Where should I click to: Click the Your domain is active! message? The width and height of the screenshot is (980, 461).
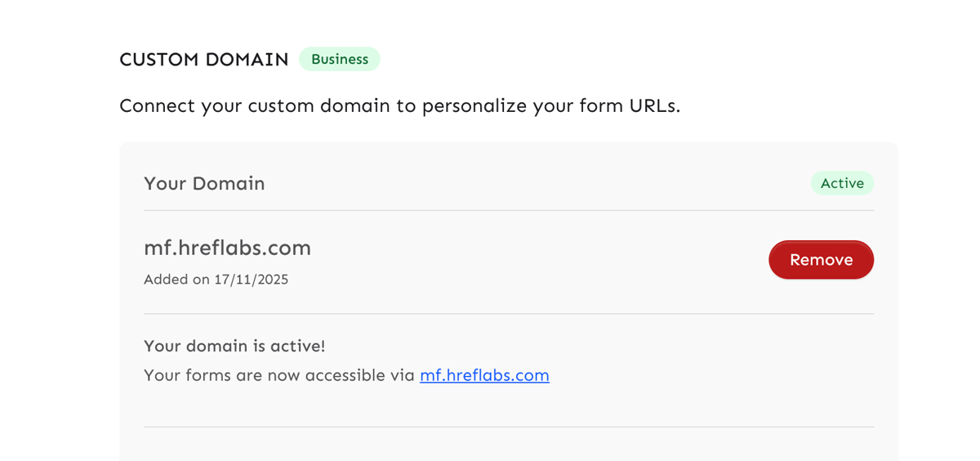coord(234,346)
